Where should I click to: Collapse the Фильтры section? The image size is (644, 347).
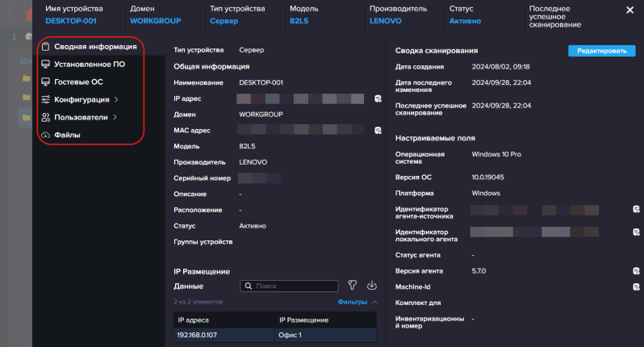point(358,302)
